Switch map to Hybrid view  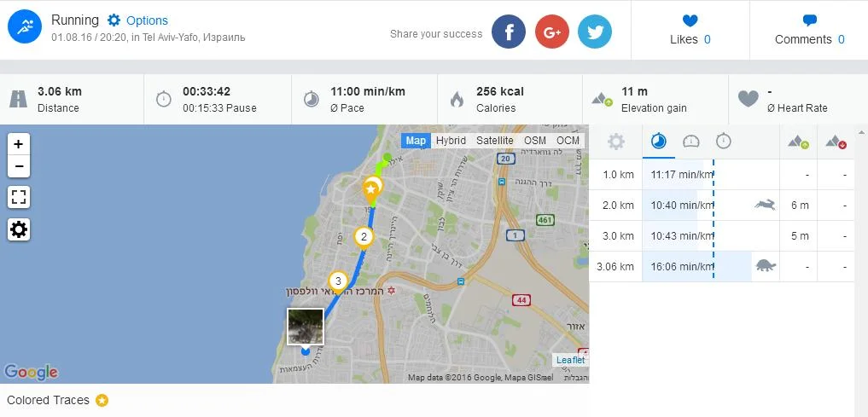(x=451, y=141)
